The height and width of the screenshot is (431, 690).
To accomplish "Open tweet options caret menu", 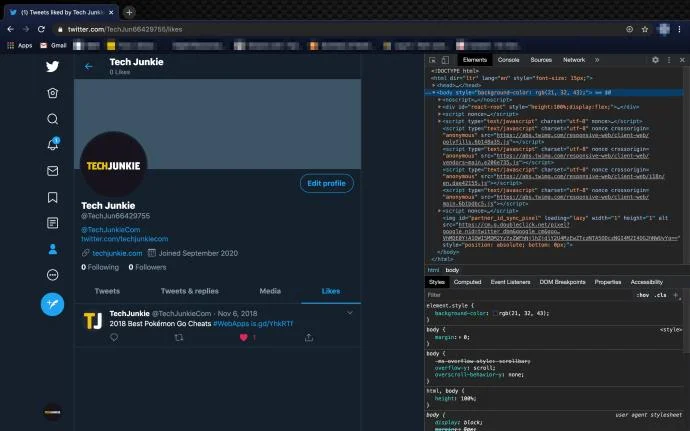I will click(x=349, y=313).
